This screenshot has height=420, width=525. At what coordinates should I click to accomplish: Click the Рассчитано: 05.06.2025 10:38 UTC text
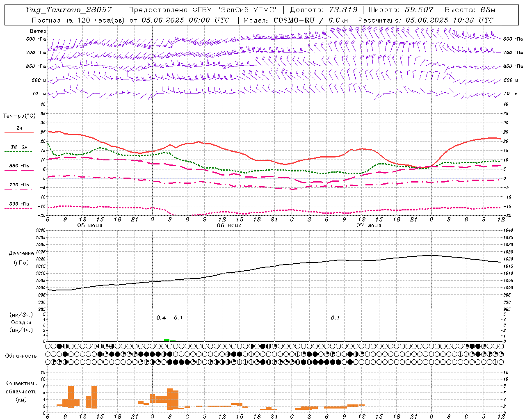tap(426, 20)
